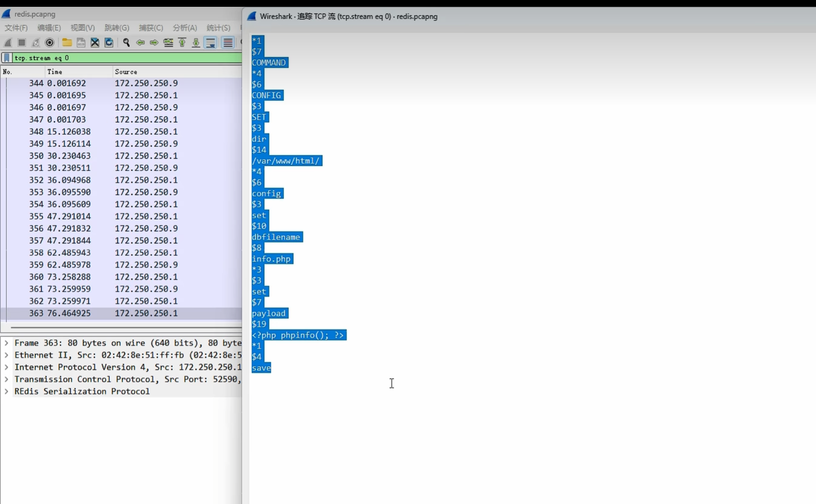Viewport: 816px width, 504px height.
Task: Click the $14 length line in the stream
Action: (259, 150)
